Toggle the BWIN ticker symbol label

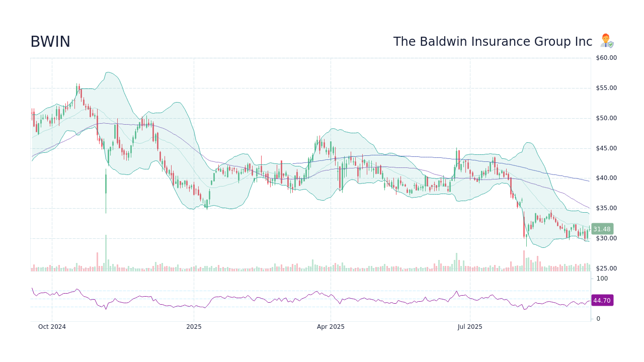pyautogui.click(x=50, y=41)
